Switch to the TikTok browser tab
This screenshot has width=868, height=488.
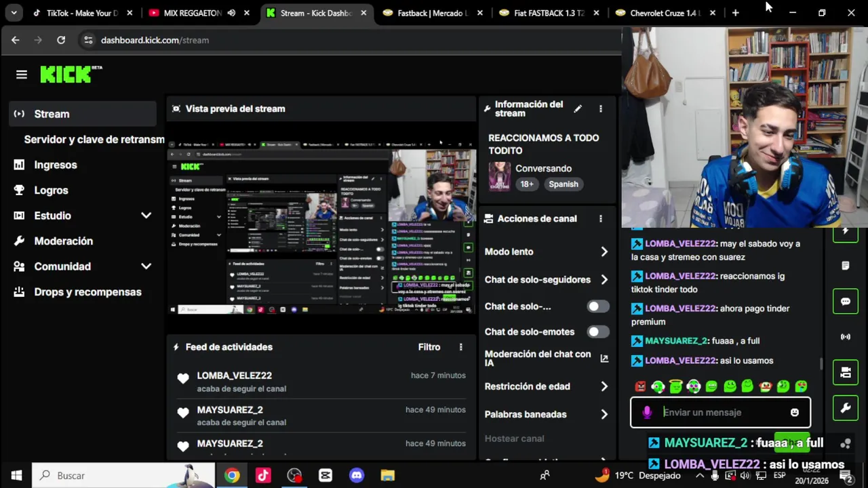(x=83, y=13)
